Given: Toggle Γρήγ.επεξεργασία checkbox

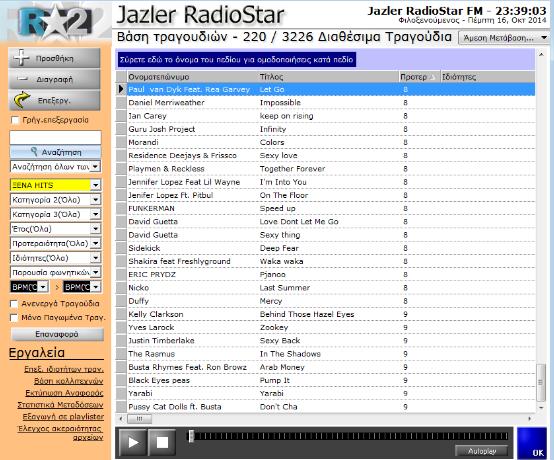Looking at the screenshot, I should (15, 120).
